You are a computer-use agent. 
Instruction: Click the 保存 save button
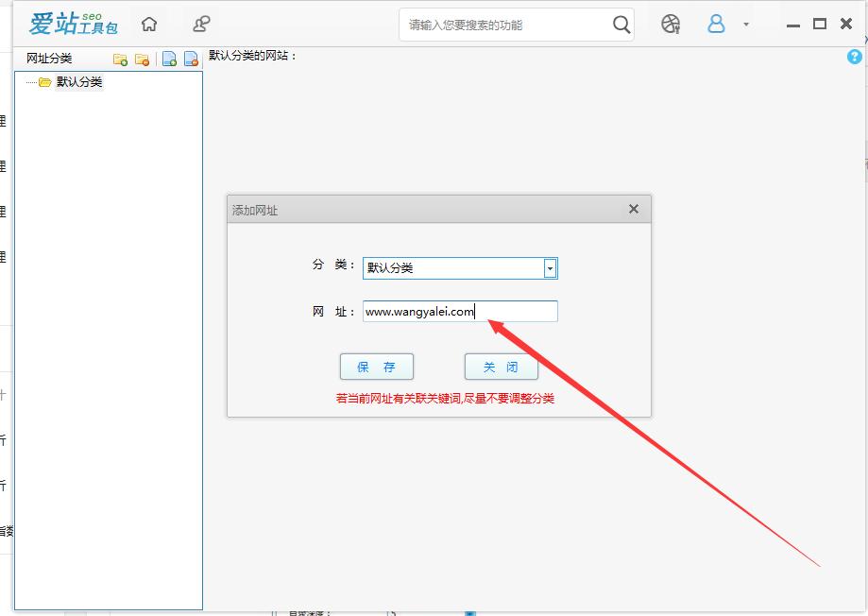pyautogui.click(x=376, y=366)
